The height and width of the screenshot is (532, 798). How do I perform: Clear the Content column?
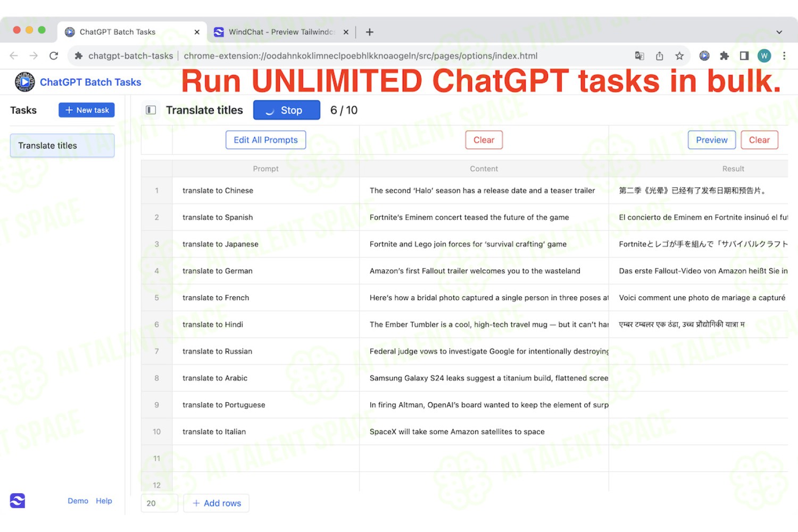coord(484,140)
